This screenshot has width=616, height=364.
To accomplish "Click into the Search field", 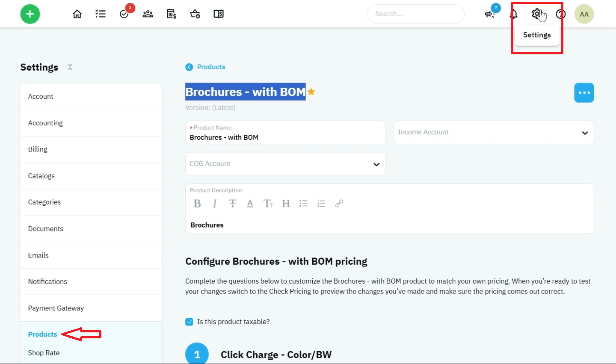I will click(415, 14).
